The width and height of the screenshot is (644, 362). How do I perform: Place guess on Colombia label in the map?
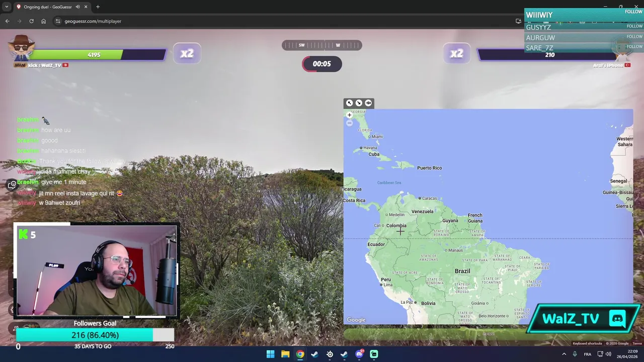(396, 226)
